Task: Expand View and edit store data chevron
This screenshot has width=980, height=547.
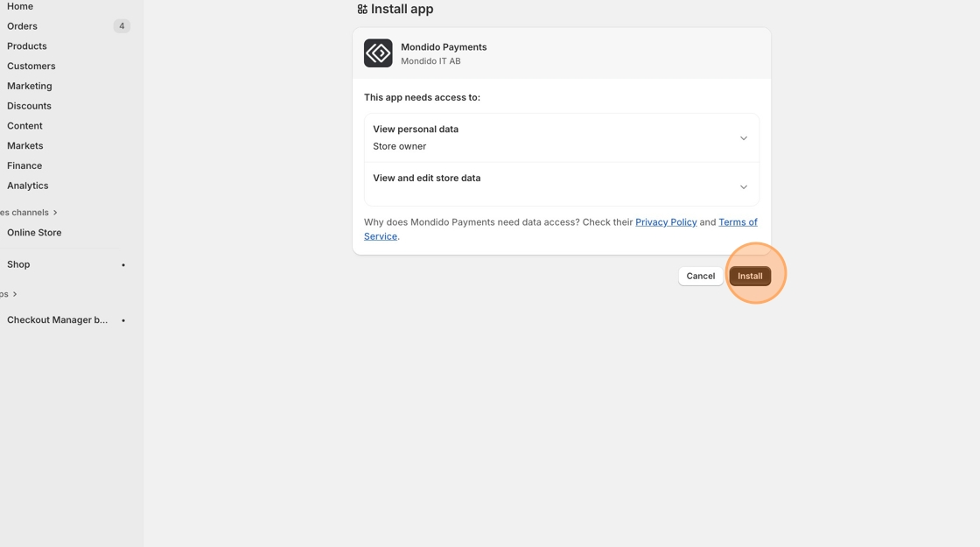Action: (743, 187)
